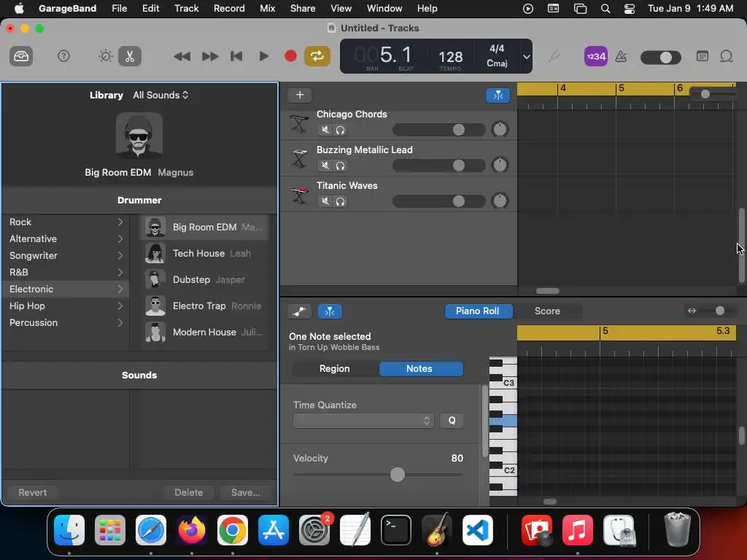Mute the Titanic Waves track

point(325,201)
